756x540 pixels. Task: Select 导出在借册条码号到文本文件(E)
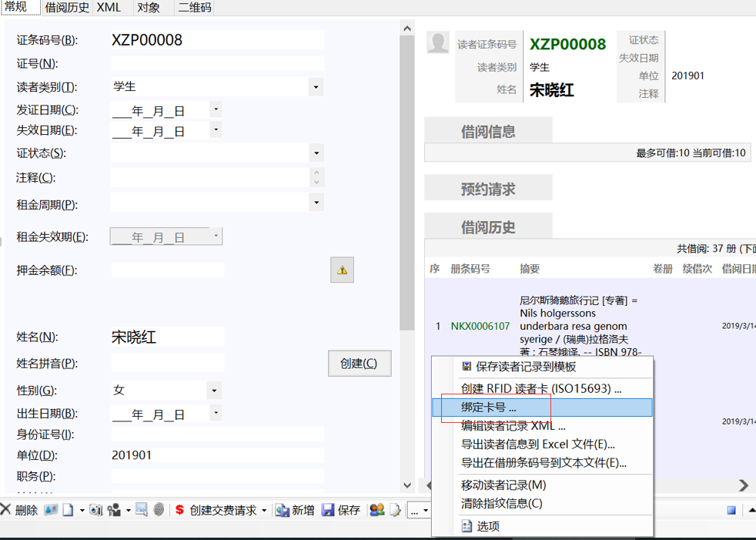pos(543,463)
